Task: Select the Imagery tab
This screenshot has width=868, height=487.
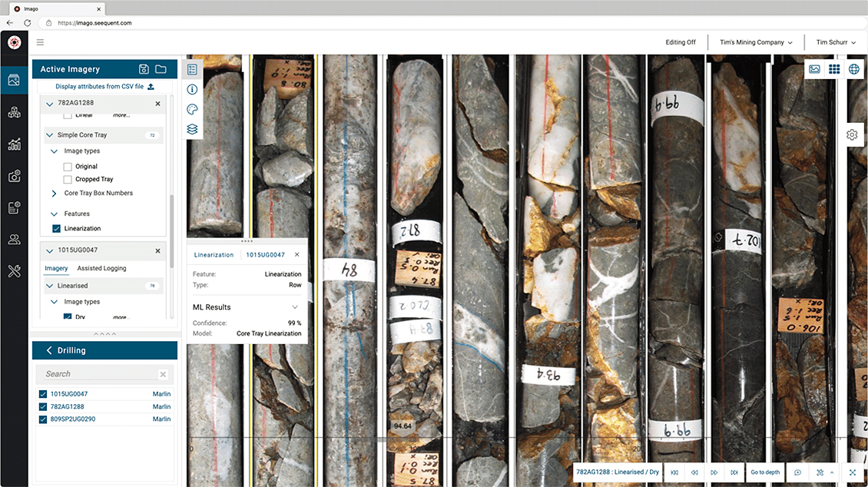Action: click(56, 268)
